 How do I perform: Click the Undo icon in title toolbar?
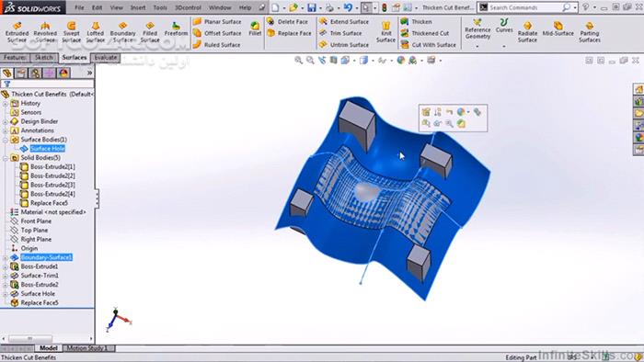pyautogui.click(x=348, y=7)
